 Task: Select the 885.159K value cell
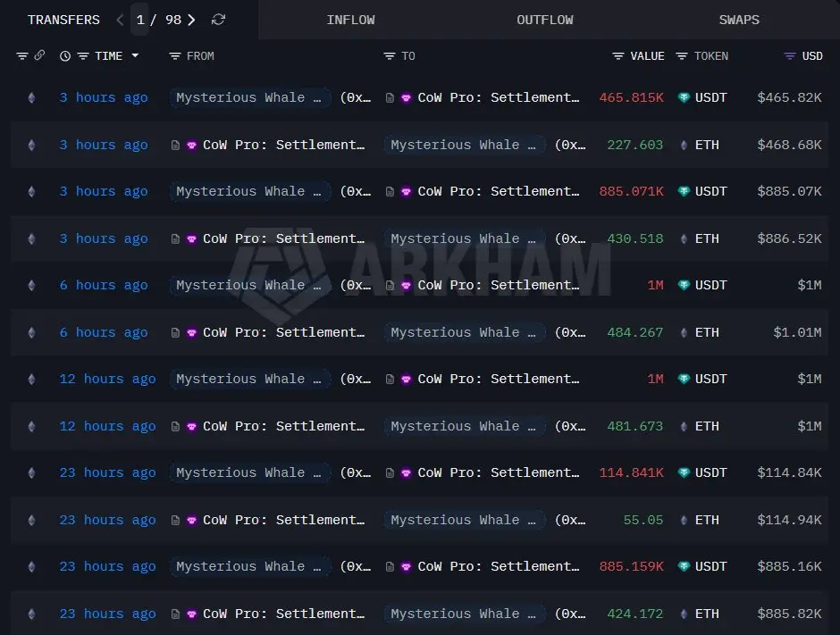[x=631, y=566]
